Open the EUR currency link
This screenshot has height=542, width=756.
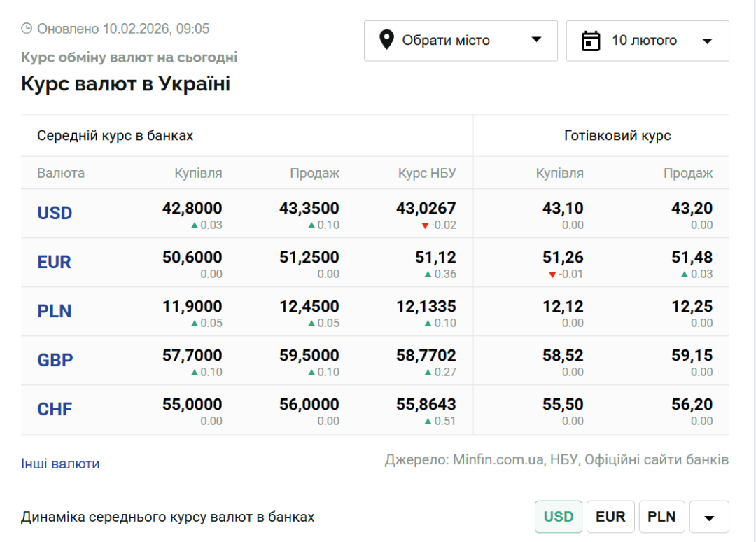coord(55,262)
